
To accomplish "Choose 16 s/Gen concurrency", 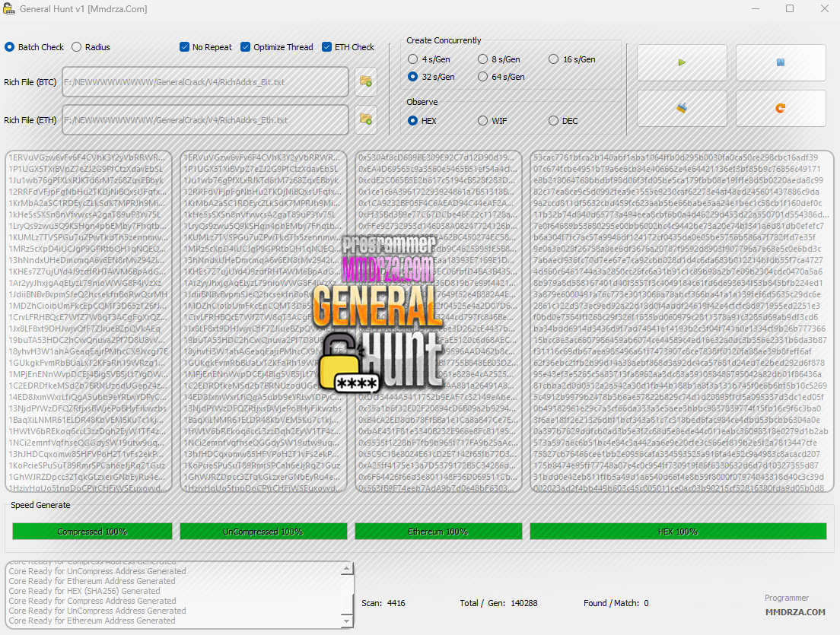I will [572, 59].
